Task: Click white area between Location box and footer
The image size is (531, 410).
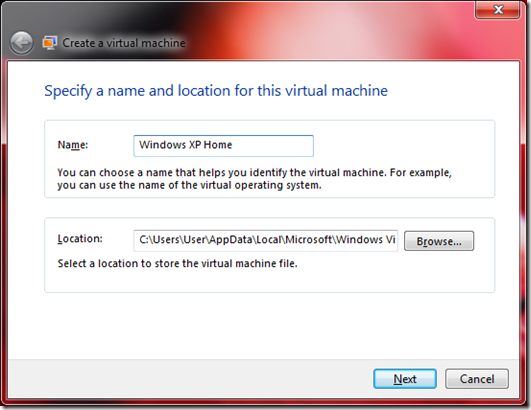Action: coord(264,325)
